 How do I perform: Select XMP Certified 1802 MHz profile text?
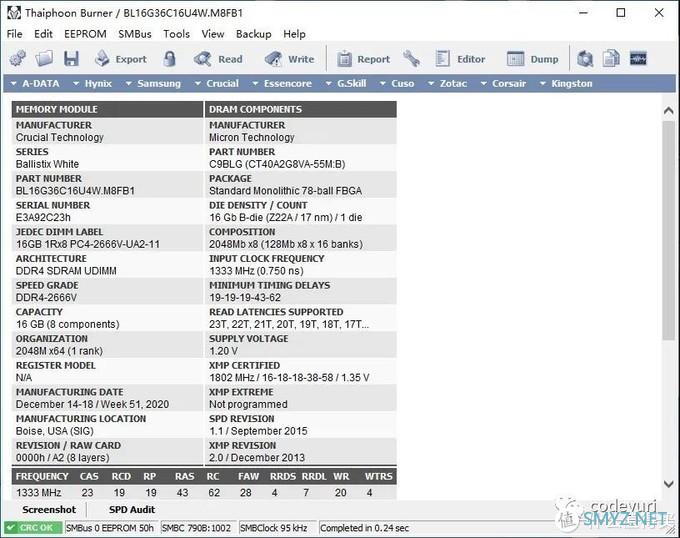pos(289,378)
